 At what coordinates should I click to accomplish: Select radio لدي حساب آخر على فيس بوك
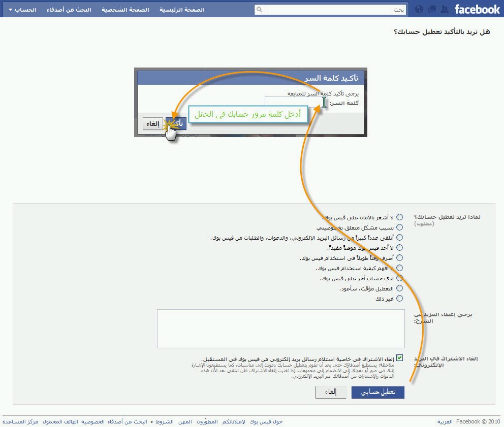[399, 278]
